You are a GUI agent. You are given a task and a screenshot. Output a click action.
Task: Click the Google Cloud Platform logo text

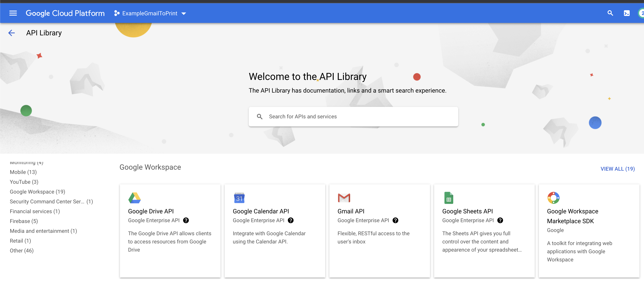(65, 13)
